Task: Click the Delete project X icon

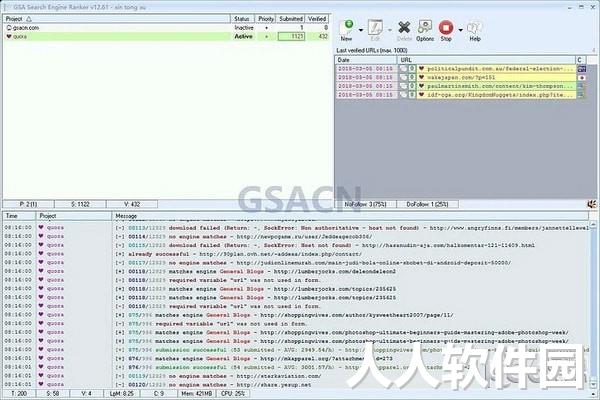Action: pos(404,30)
